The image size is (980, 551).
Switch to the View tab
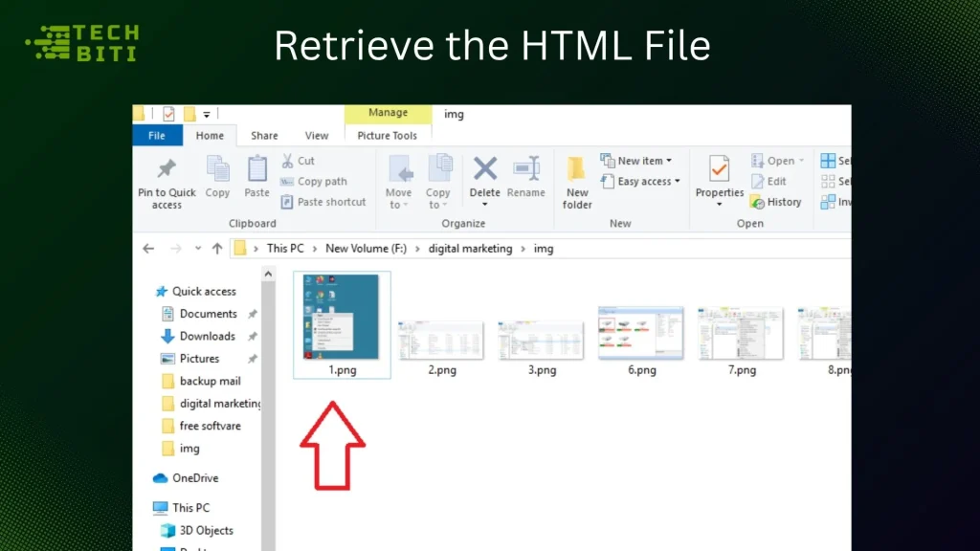coord(316,135)
